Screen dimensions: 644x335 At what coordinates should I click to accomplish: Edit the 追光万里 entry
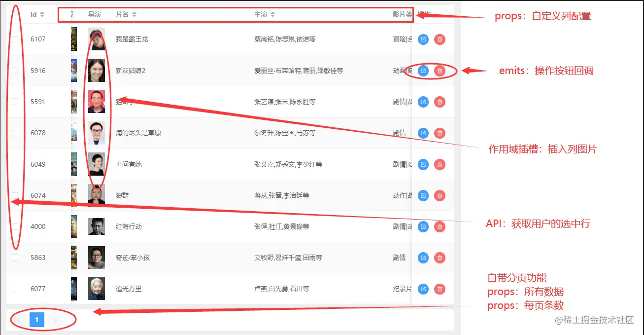[423, 289]
